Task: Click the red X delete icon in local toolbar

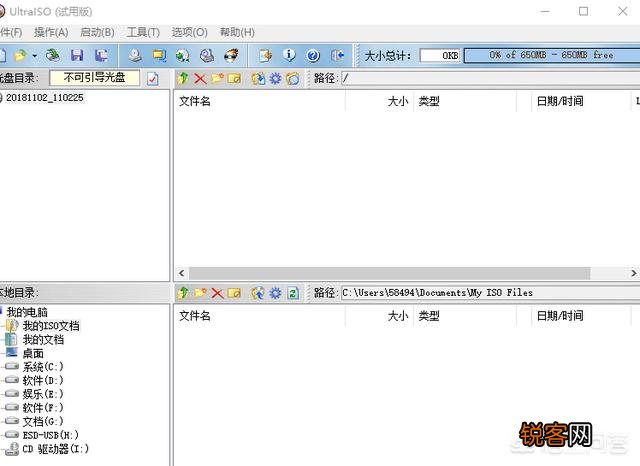Action: [x=217, y=293]
